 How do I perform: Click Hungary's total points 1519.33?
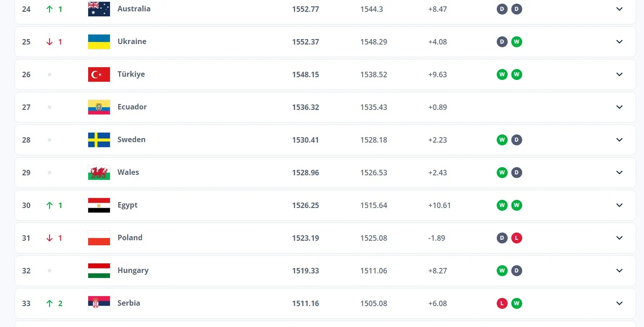305,271
